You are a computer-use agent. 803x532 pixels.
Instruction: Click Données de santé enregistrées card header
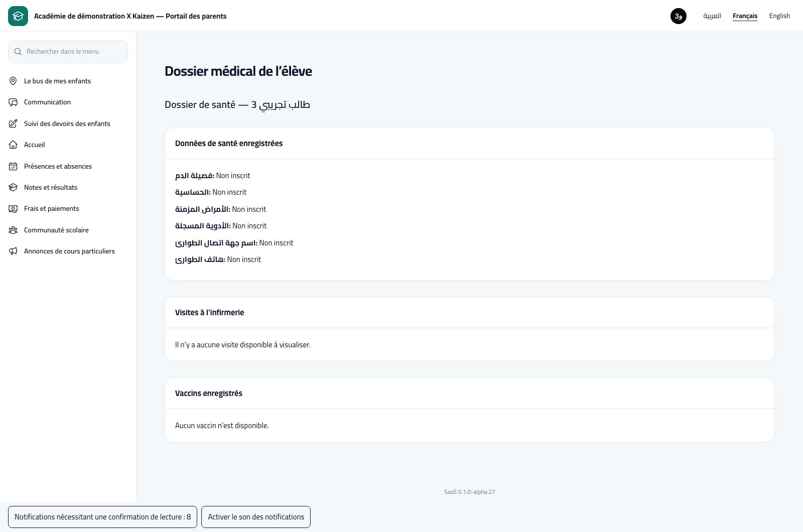click(470, 144)
